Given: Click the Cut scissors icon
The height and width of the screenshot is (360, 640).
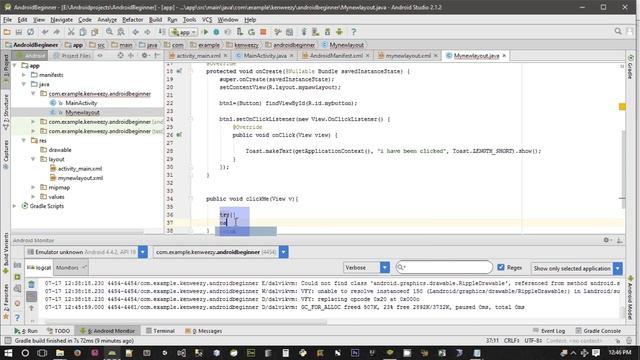Looking at the screenshot, I should click(71, 32).
